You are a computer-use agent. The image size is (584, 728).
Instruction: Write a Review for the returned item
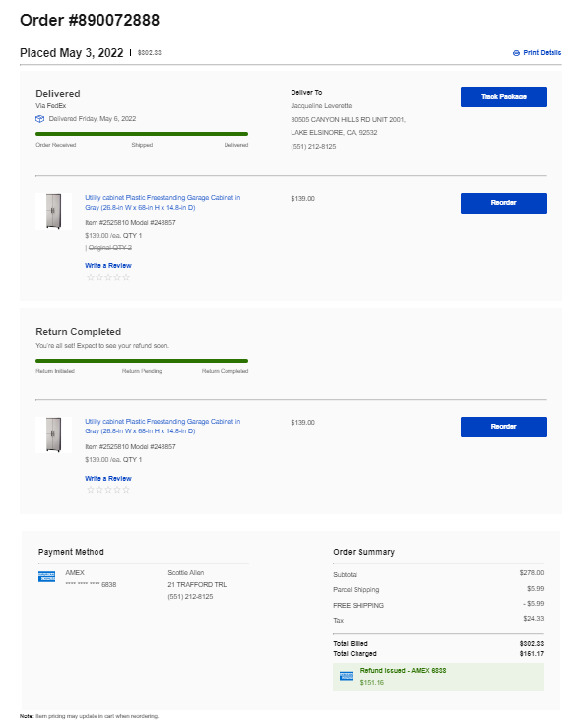click(108, 478)
